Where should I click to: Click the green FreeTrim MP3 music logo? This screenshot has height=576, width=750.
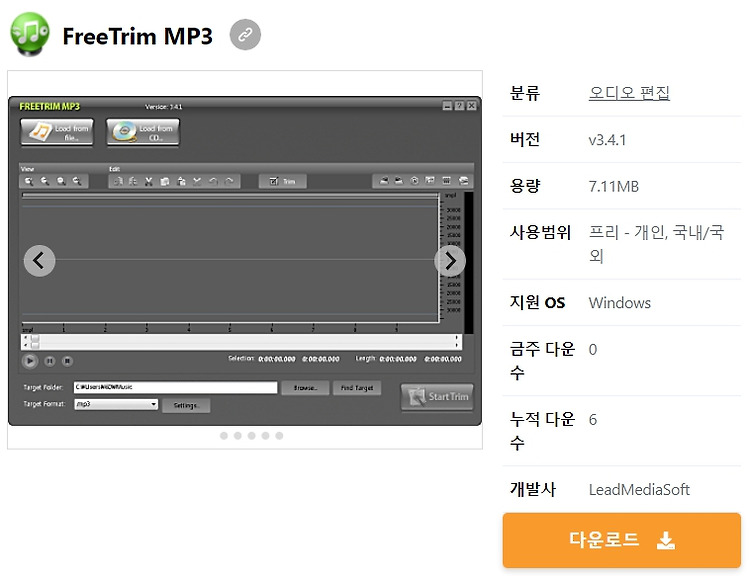pos(30,34)
